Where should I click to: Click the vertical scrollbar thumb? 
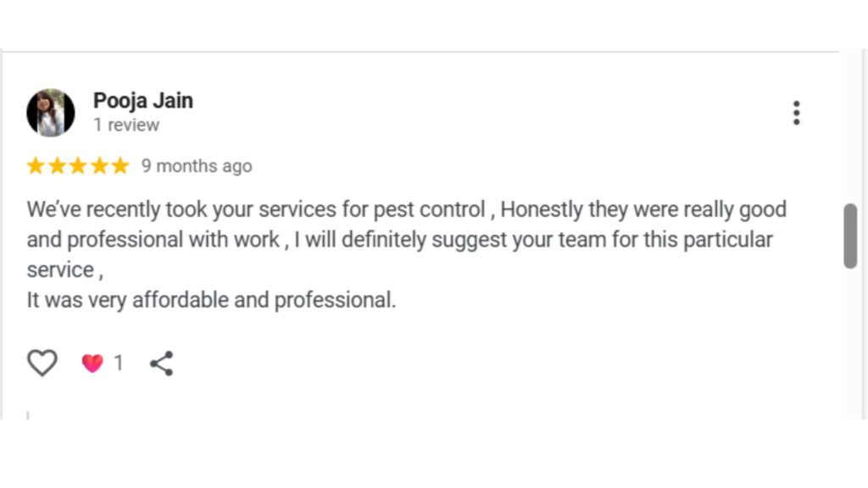(850, 236)
